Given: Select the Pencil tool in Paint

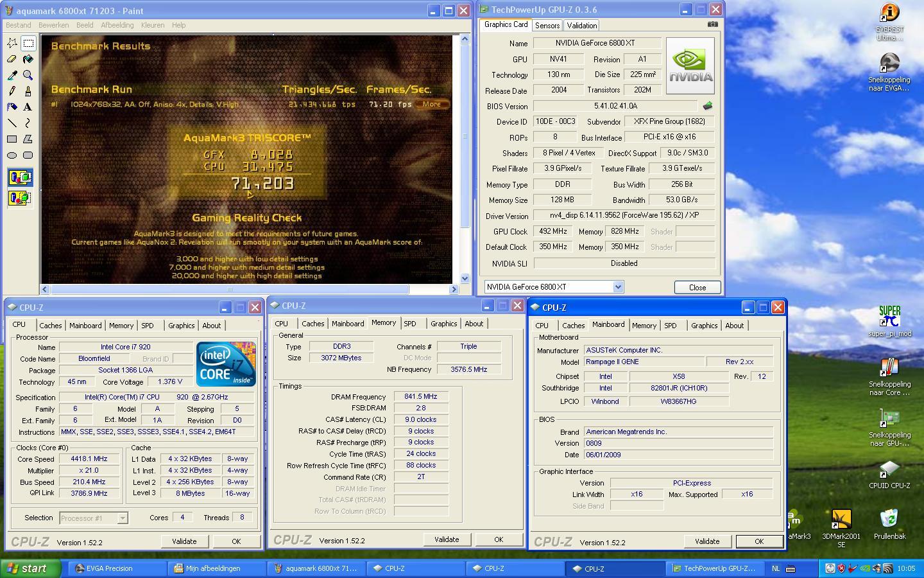Looking at the screenshot, I should click(x=12, y=91).
